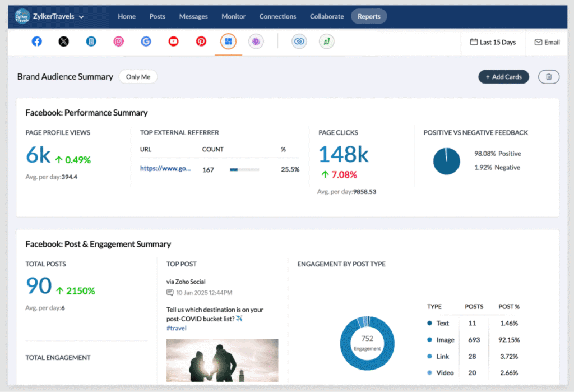Click the green network icon after the divider
The image size is (574, 392).
326,41
